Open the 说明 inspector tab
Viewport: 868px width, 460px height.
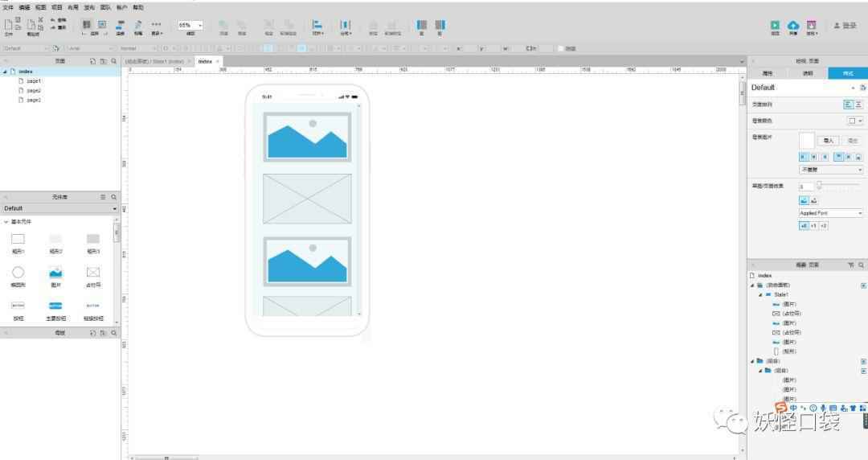tap(808, 73)
